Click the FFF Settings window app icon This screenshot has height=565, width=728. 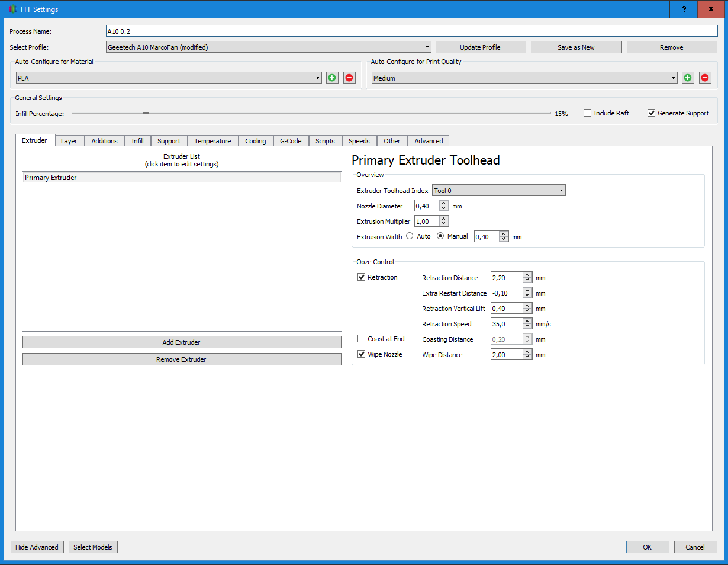click(x=12, y=9)
